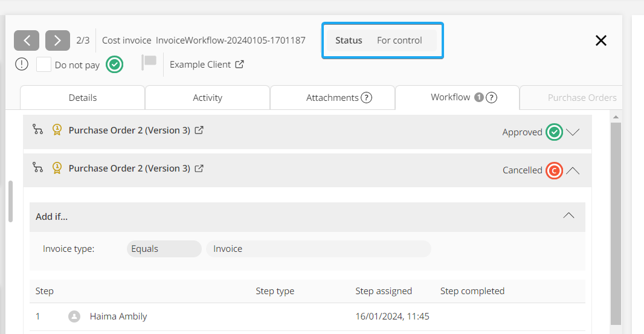
Task: Collapse the Cancelled Purchase Order 2 row
Action: click(573, 170)
